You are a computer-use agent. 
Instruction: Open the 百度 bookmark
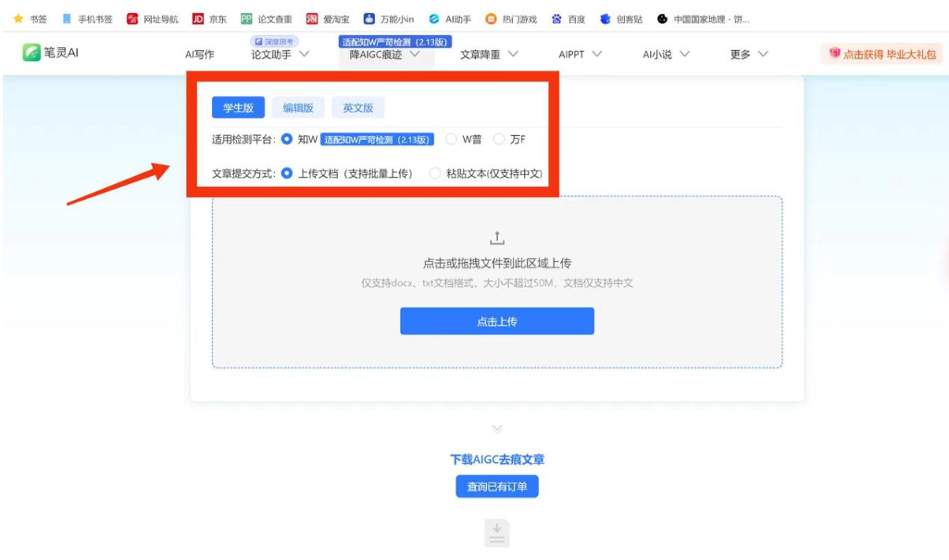(568, 19)
